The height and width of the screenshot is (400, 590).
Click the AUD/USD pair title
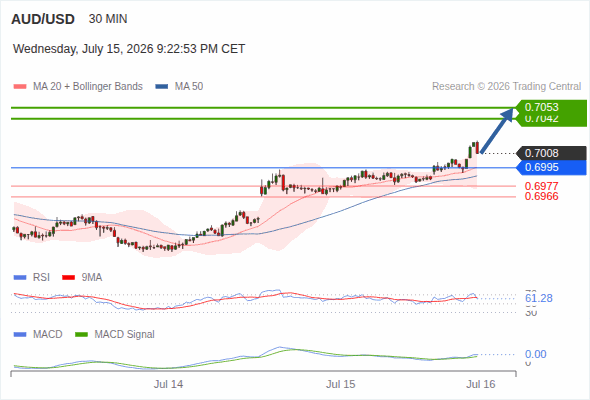43,19
